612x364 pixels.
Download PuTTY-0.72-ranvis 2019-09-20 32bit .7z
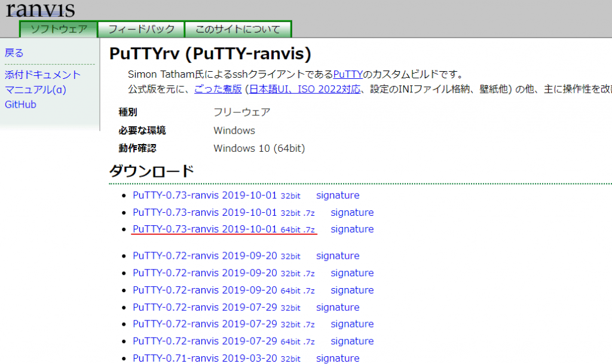[224, 273]
